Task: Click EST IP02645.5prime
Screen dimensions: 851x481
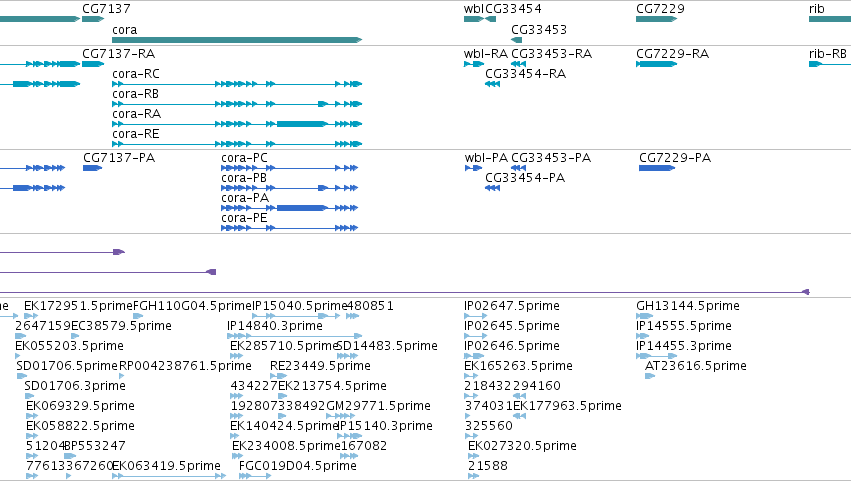Action: tap(511, 326)
